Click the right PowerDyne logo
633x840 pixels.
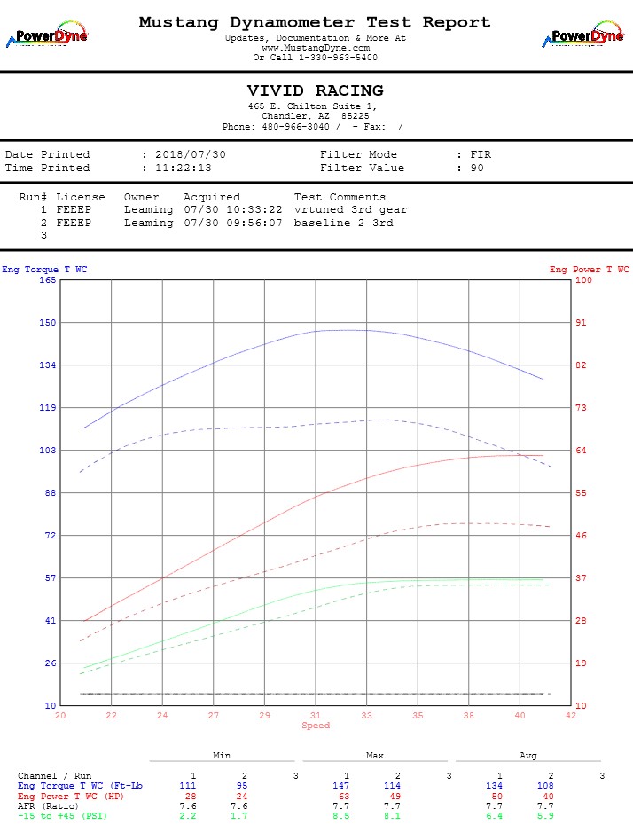[582, 35]
